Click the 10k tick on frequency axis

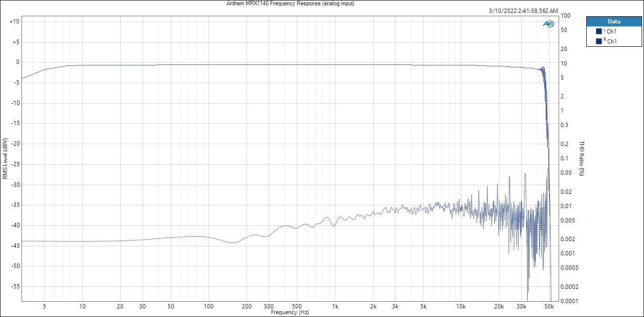click(461, 306)
